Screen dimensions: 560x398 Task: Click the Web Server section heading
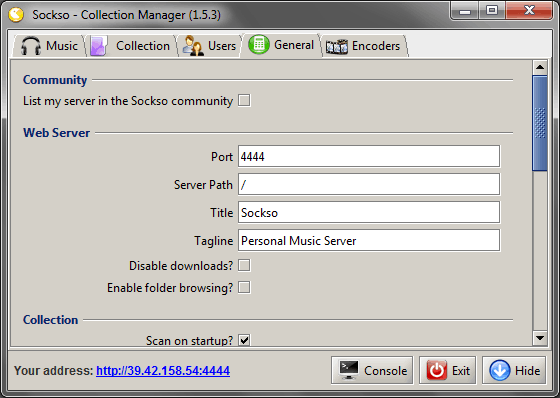click(56, 133)
